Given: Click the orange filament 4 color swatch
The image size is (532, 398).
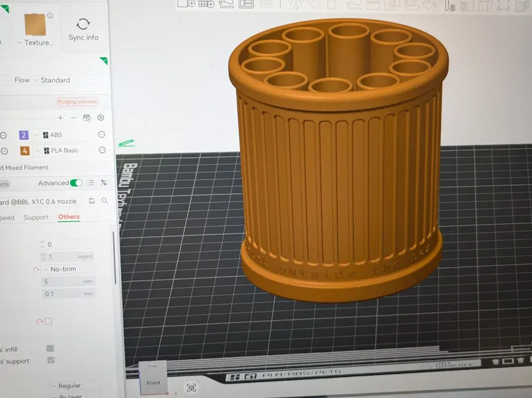Looking at the screenshot, I should tap(25, 151).
